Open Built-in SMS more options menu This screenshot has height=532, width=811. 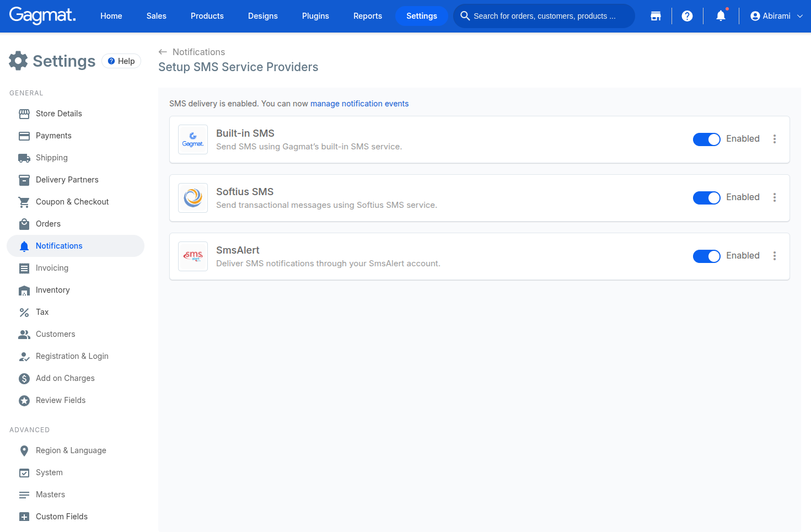click(775, 139)
